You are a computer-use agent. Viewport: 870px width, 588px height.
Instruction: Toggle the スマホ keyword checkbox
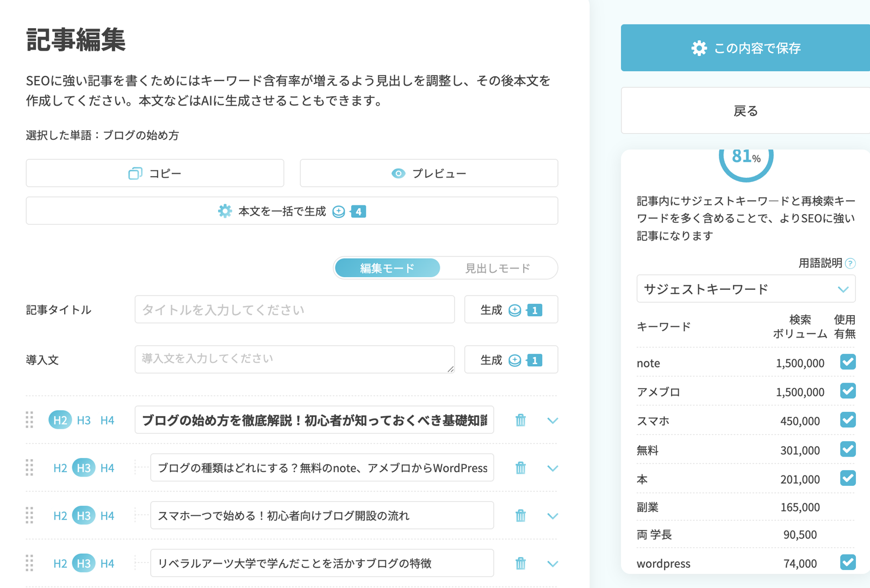(x=848, y=420)
